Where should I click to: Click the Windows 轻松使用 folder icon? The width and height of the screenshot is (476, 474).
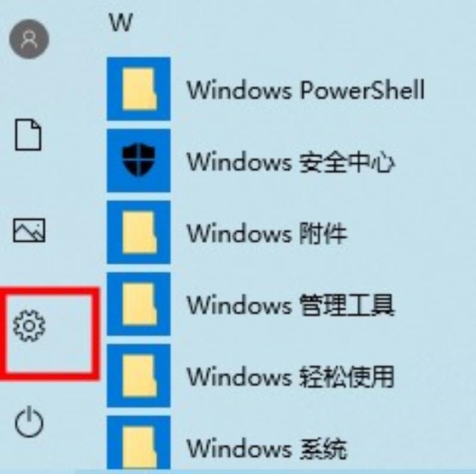[139, 376]
